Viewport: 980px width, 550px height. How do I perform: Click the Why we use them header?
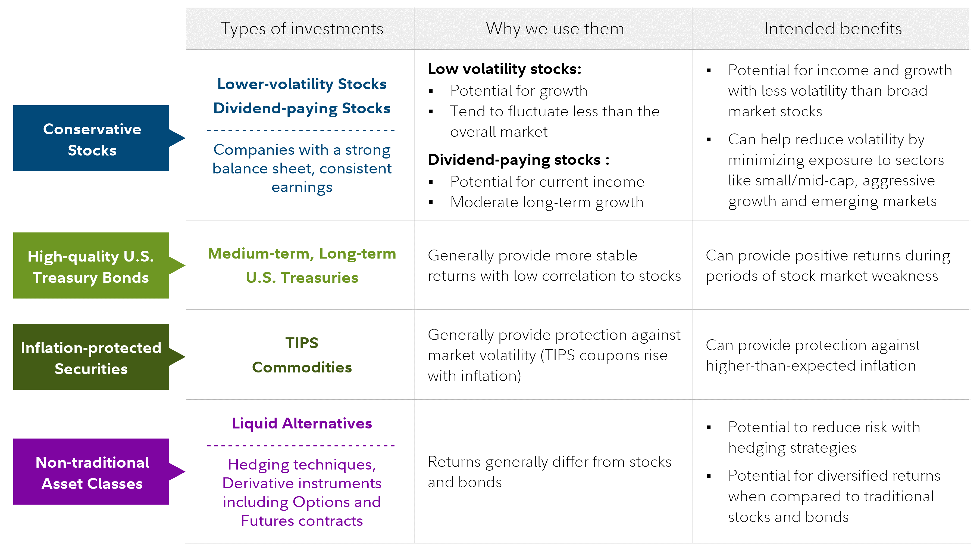555,29
